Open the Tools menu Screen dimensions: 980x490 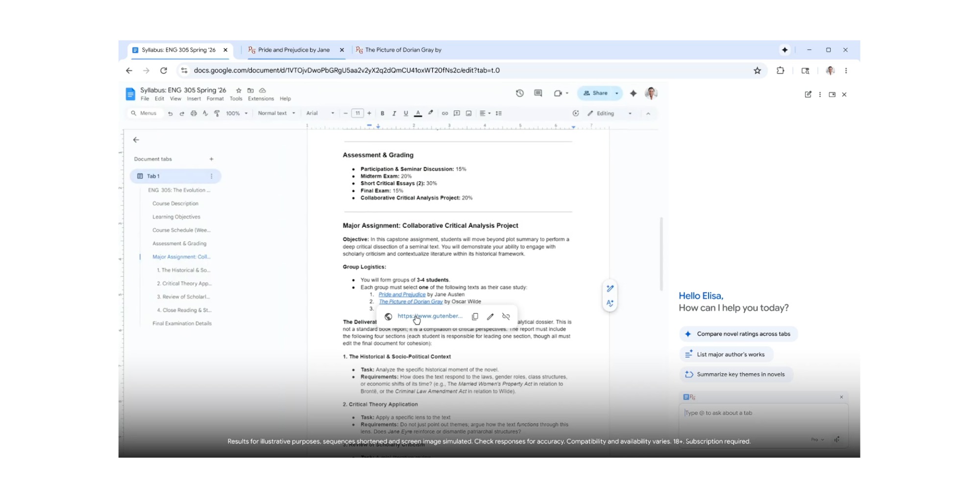(x=236, y=98)
